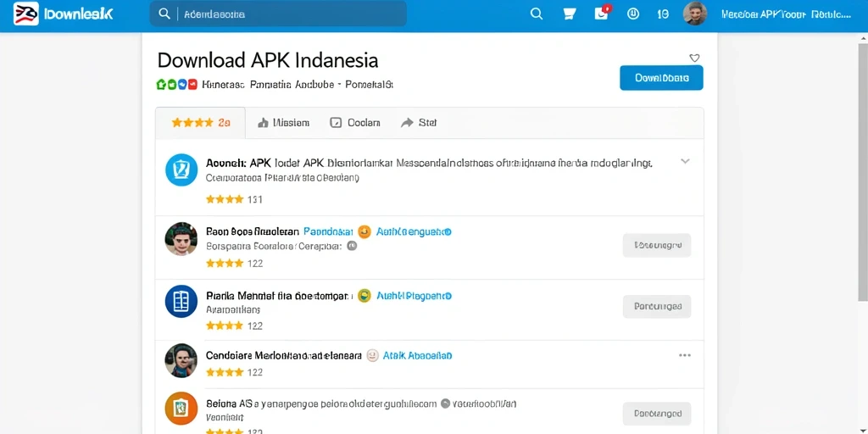Click the standalone search icon in header
The height and width of the screenshot is (434, 868).
(x=537, y=14)
